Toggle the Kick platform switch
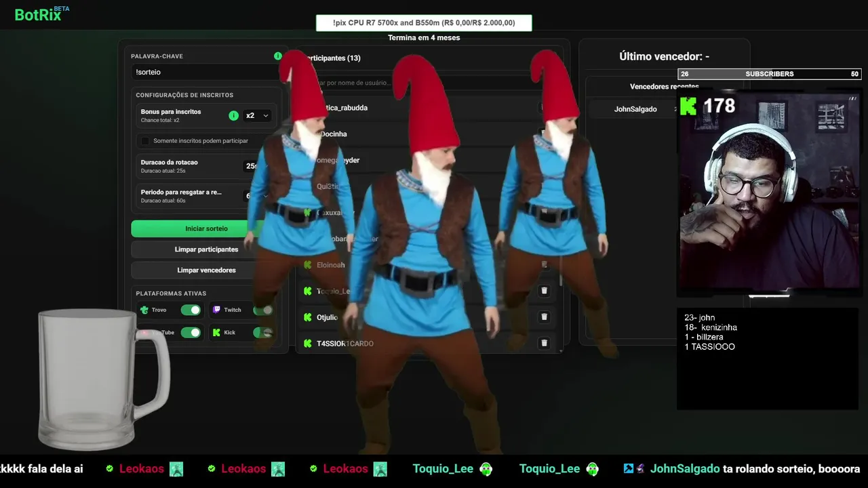868x488 pixels. 263,333
